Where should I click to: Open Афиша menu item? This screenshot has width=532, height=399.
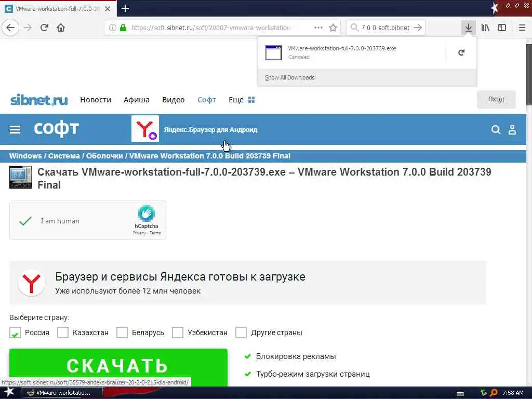tap(137, 100)
